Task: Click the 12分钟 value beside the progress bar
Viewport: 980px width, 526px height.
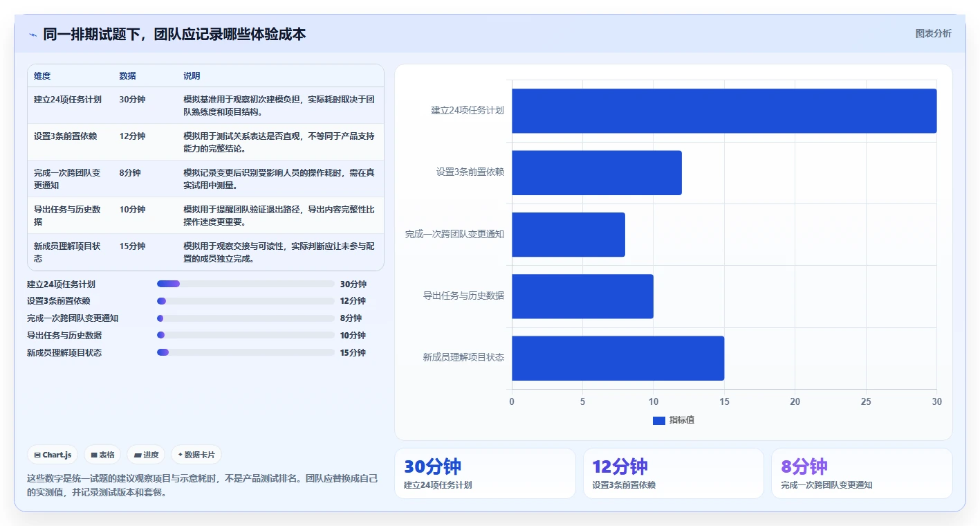Action: tap(353, 301)
